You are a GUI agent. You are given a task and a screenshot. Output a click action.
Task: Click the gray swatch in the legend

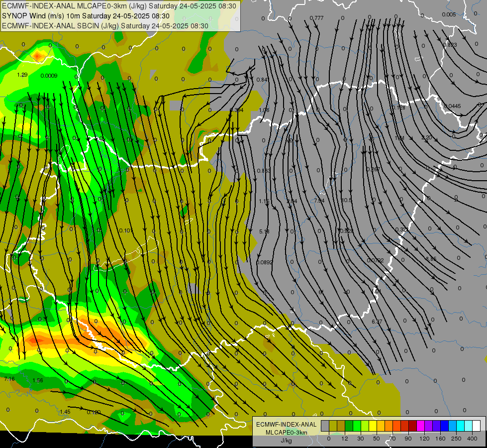click(x=325, y=426)
